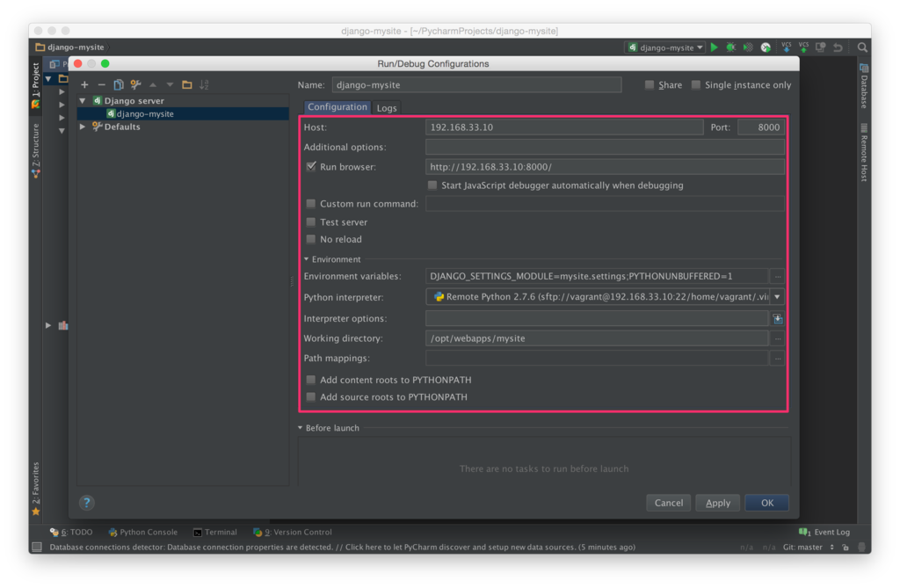The image size is (900, 588).
Task: Open Environment variables browse ellipsis
Action: coord(778,276)
